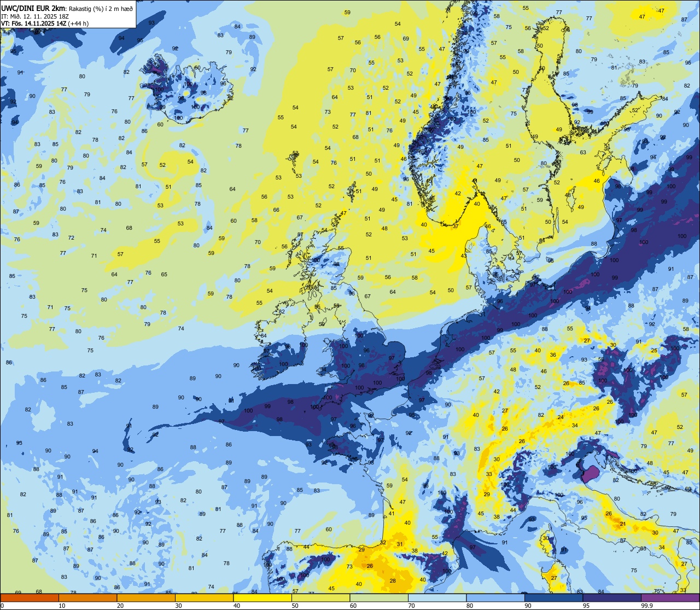Click the 'VT: Fös. 14.11.2025 14Z' line
The width and height of the screenshot is (700, 610).
coord(33,24)
